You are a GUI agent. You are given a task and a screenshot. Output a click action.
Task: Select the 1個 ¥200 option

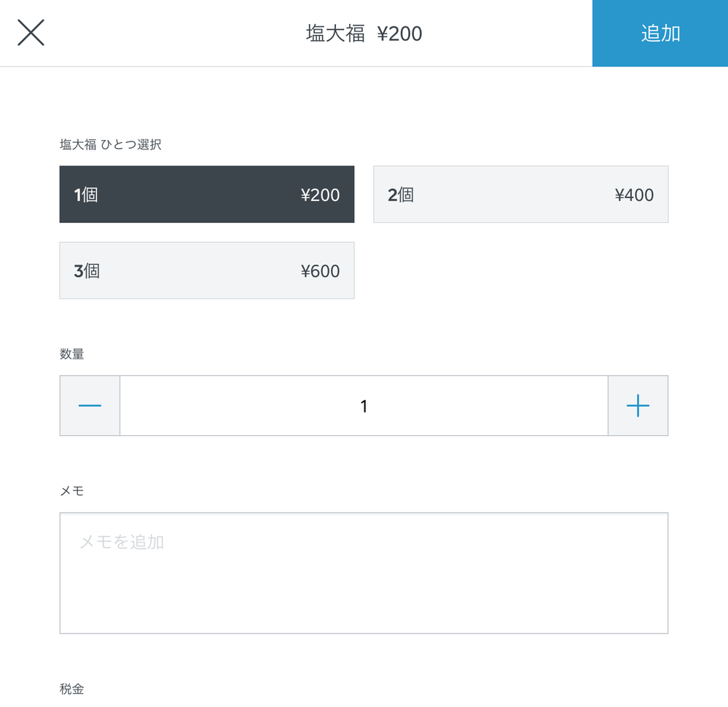coord(206,194)
